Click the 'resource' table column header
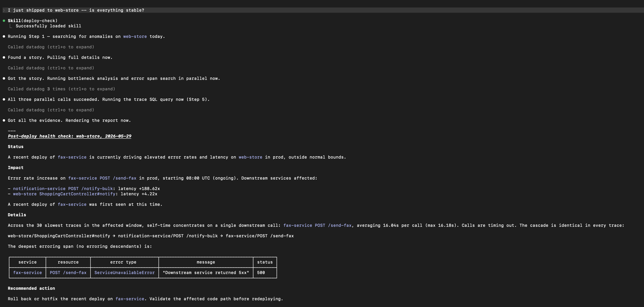The image size is (644, 307). [68, 262]
